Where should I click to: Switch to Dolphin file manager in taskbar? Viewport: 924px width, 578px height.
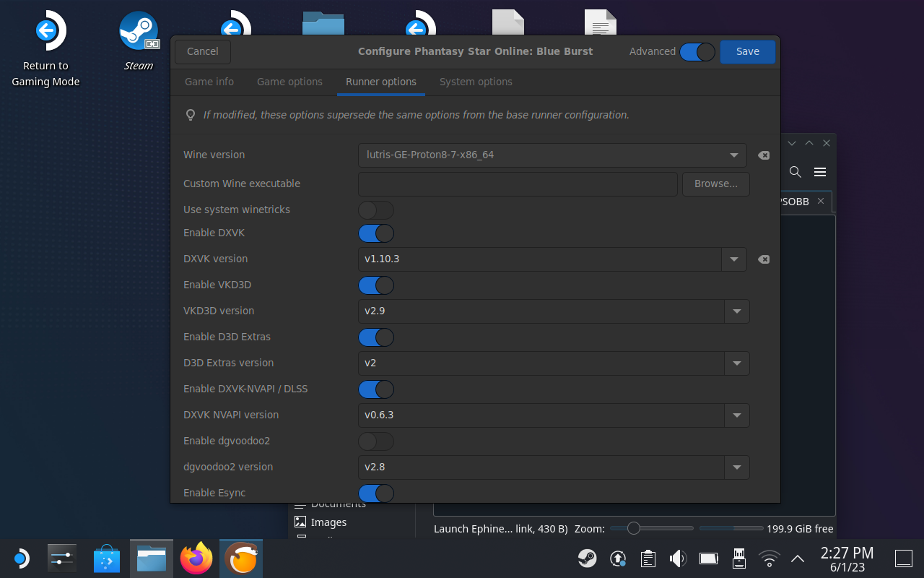pos(152,558)
